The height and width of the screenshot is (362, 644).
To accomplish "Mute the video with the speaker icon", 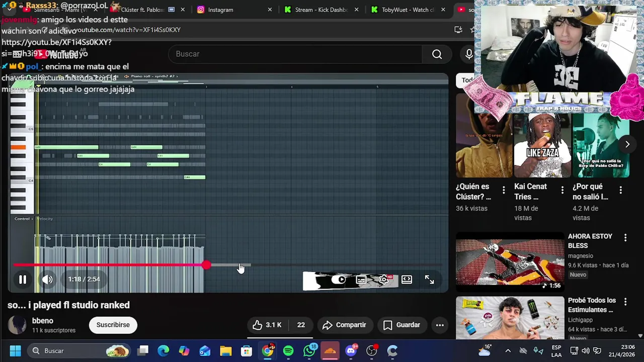I will click(47, 280).
